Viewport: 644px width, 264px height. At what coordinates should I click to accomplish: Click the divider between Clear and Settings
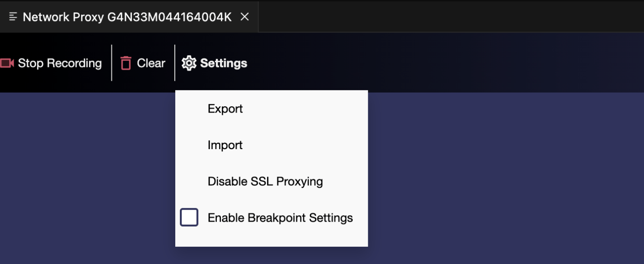pos(175,63)
